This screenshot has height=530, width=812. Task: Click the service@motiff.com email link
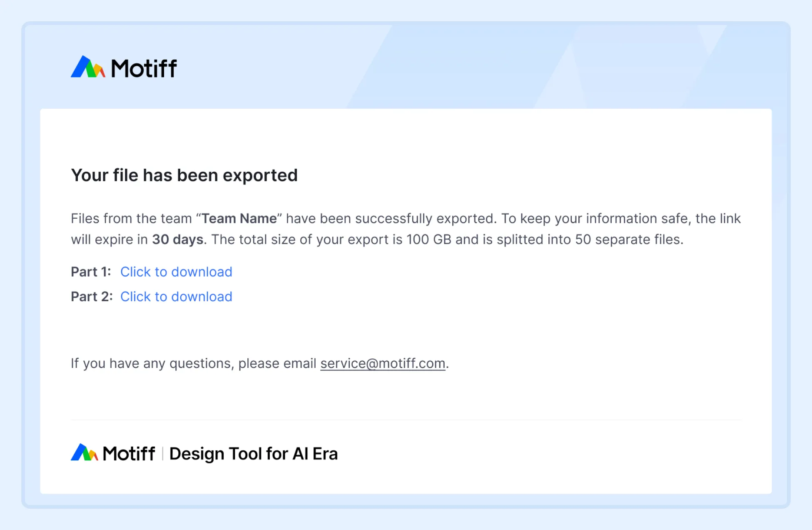(x=382, y=363)
